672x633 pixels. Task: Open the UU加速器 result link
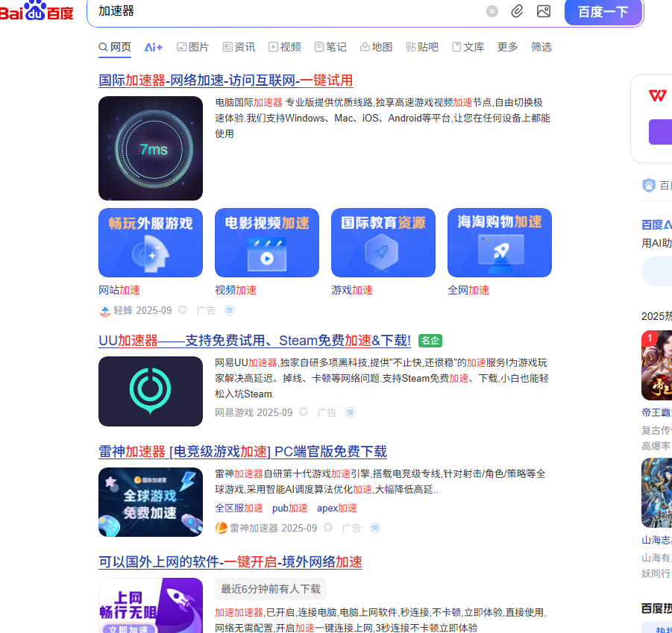(253, 341)
